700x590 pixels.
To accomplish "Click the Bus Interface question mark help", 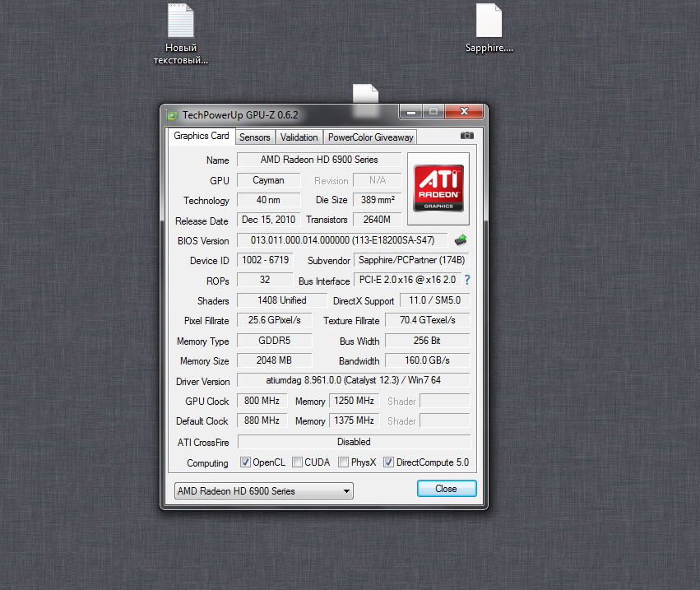I will coord(467,280).
